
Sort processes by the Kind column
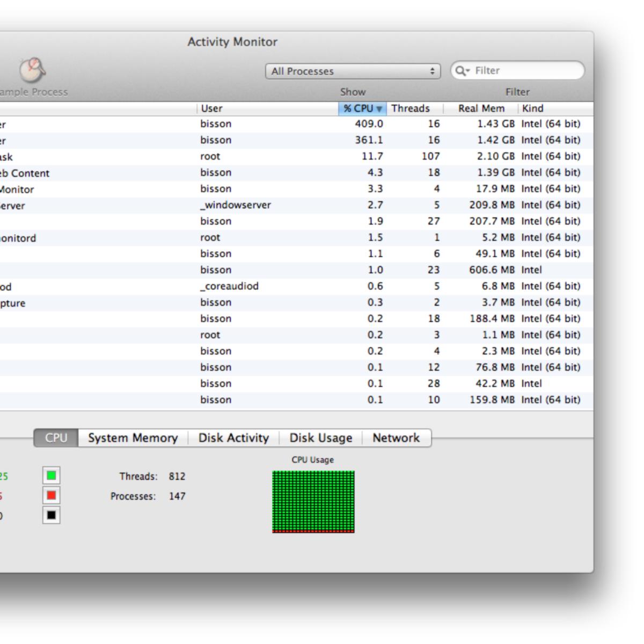[x=531, y=108]
